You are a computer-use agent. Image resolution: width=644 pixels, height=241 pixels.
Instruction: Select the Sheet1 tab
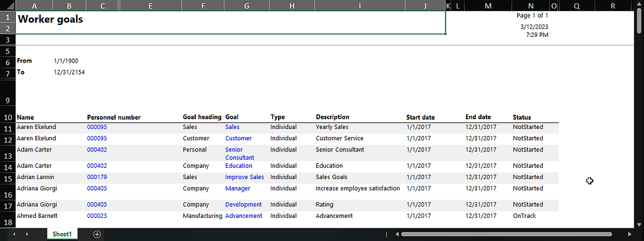[x=62, y=234]
